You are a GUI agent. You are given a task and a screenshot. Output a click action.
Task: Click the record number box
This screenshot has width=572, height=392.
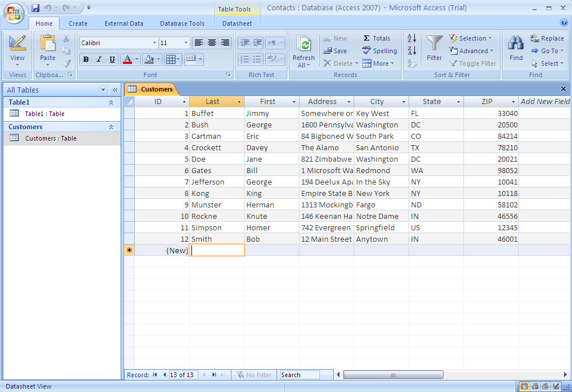(183, 374)
